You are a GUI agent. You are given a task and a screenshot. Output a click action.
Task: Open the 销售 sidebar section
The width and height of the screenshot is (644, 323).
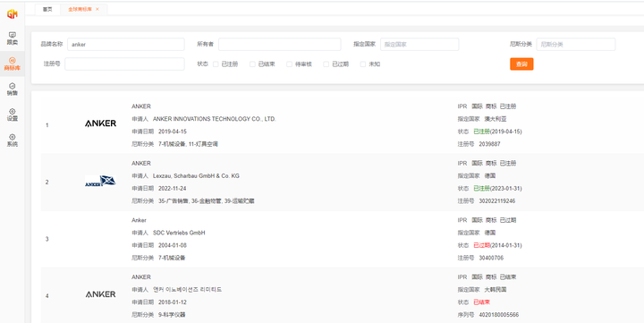tap(12, 89)
